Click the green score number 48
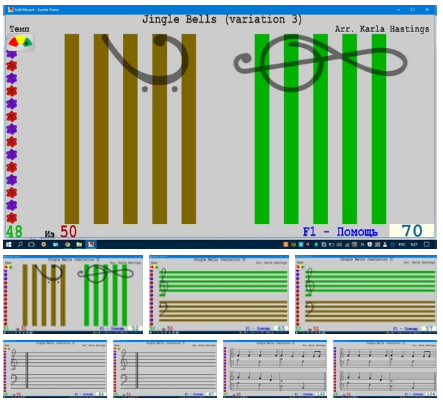Screen dimensions: 443x404 14,231
